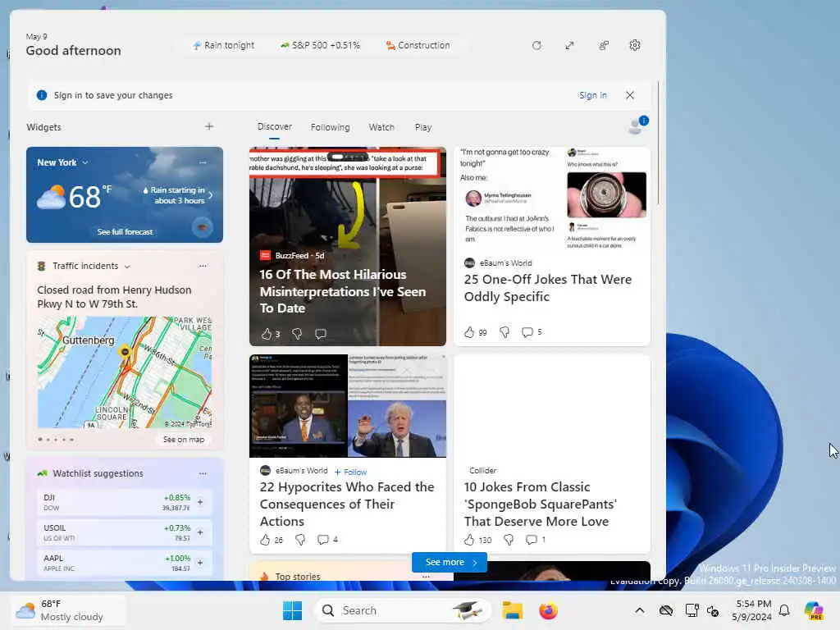This screenshot has width=840, height=630.
Task: Add USOIL to watchlist
Action: pos(200,532)
